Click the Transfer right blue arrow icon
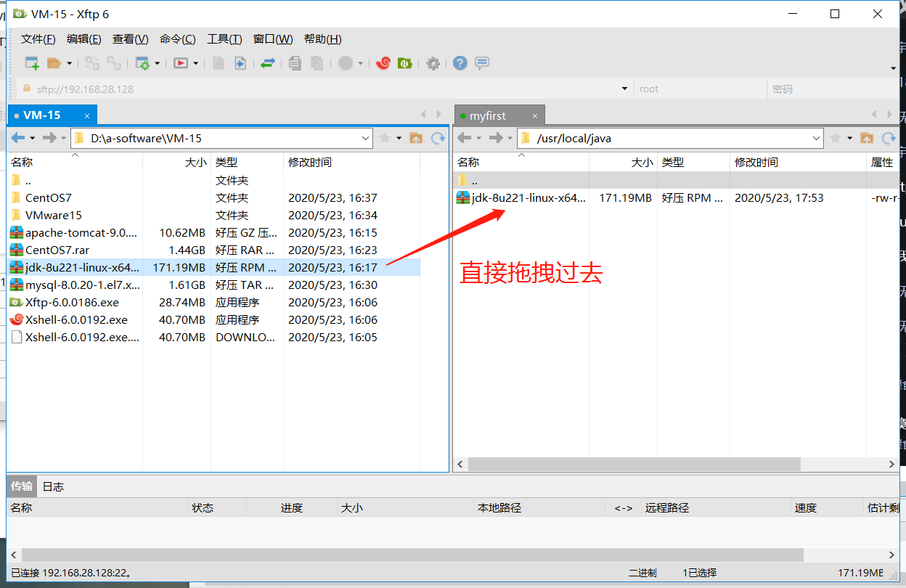The image size is (906, 588). coord(240,63)
